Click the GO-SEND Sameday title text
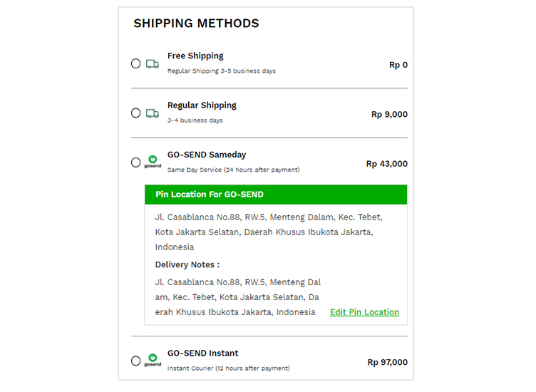The width and height of the screenshot is (536, 392). point(207,155)
